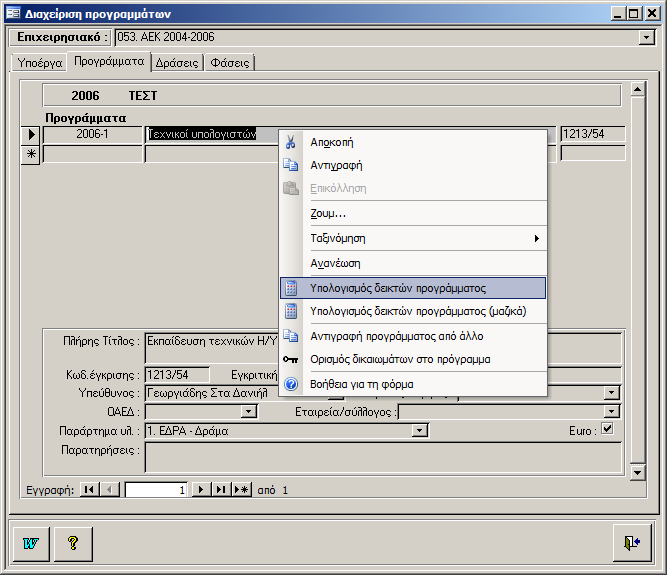Viewport: 667px width, 575px height.
Task: Switch to the Δράσεις tab
Action: coord(176,62)
